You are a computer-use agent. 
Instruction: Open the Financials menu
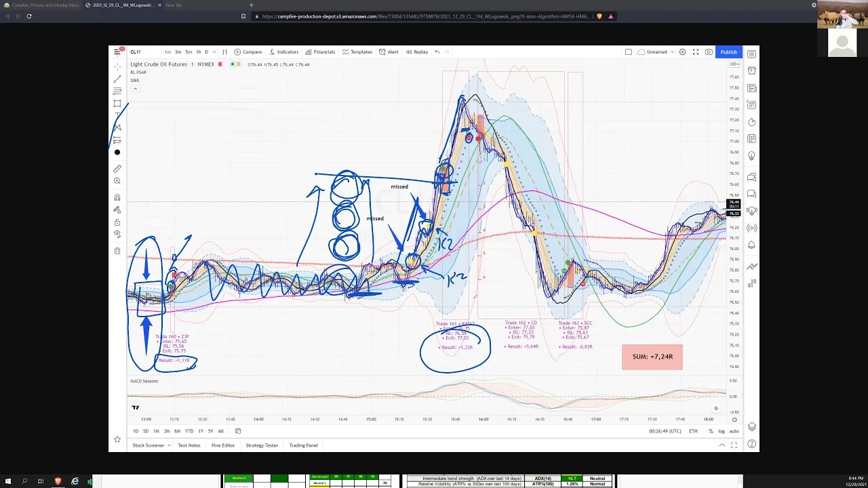click(320, 52)
